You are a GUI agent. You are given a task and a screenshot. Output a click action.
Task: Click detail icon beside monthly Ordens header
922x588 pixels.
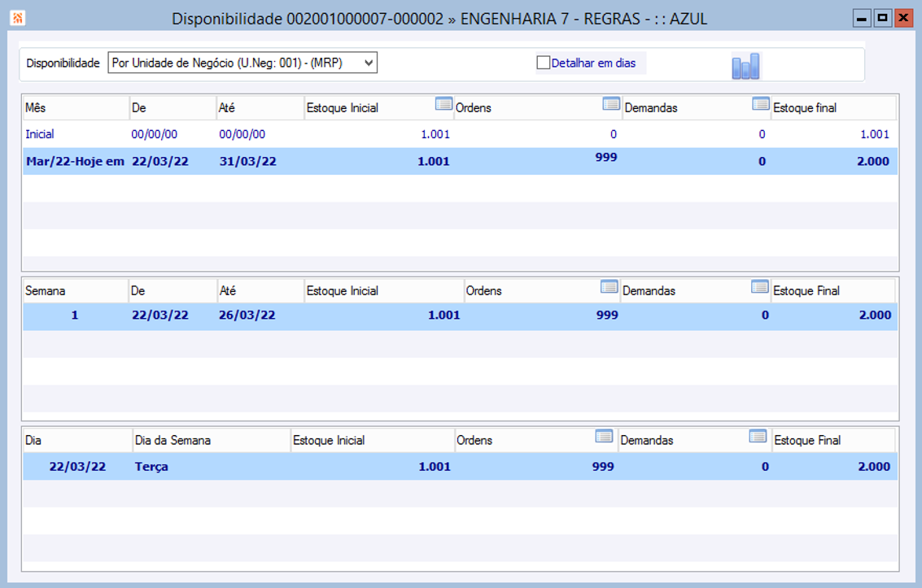coord(611,104)
